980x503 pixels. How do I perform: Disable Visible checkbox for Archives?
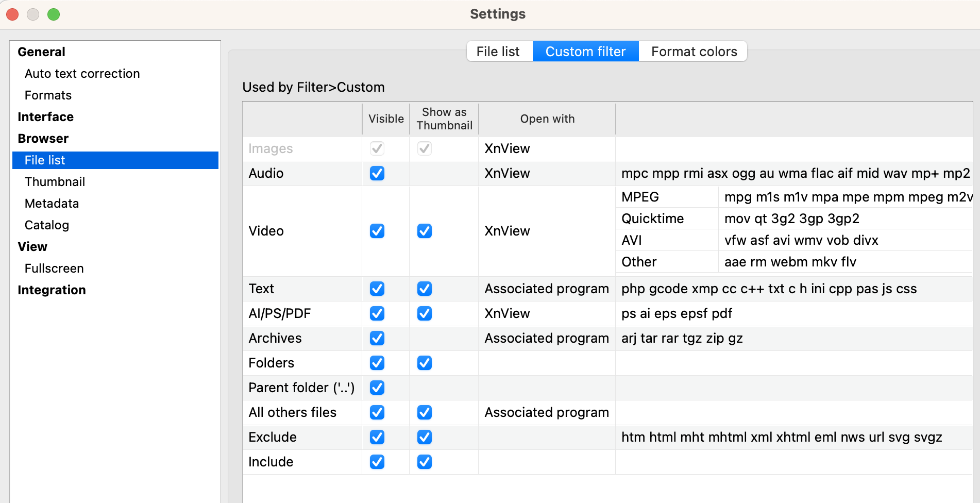(377, 338)
